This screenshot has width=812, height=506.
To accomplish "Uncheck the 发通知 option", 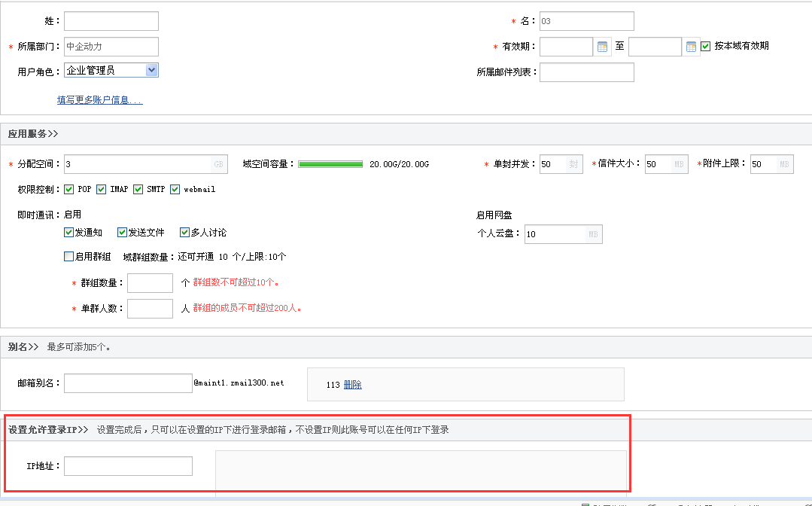I will 69,233.
